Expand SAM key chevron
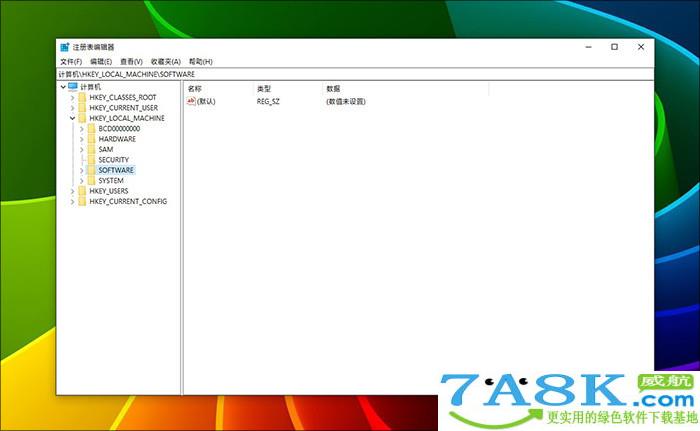The image size is (700, 431). 82,150
